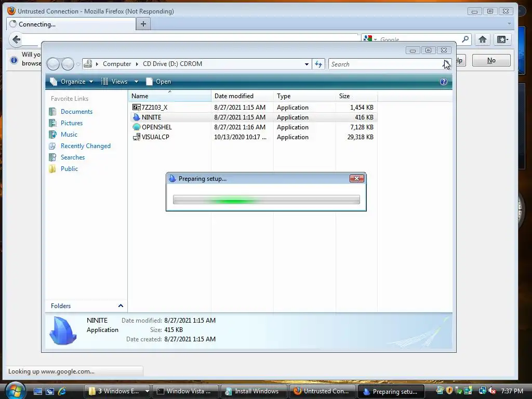Click Switch between windows quick launch icon
This screenshot has height=399, width=532.
tap(50, 391)
